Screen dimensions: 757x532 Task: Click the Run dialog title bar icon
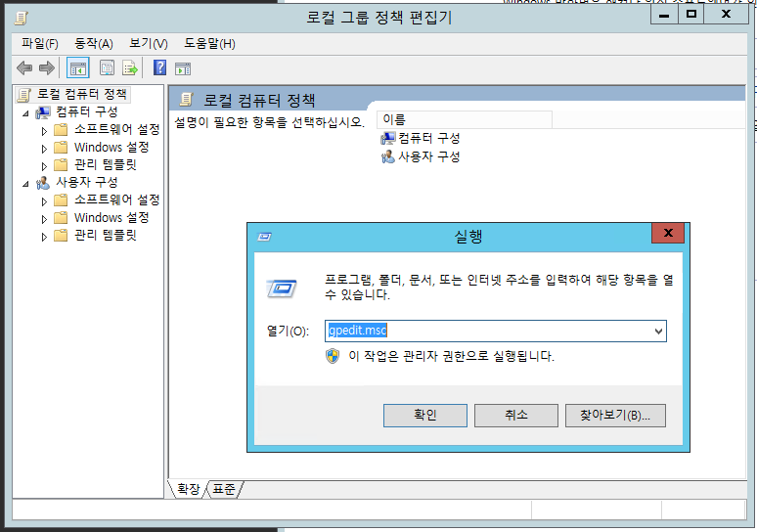pos(265,237)
